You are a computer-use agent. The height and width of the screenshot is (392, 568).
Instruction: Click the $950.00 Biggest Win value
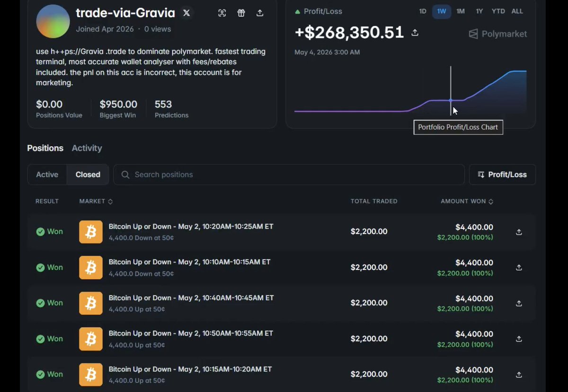click(118, 104)
